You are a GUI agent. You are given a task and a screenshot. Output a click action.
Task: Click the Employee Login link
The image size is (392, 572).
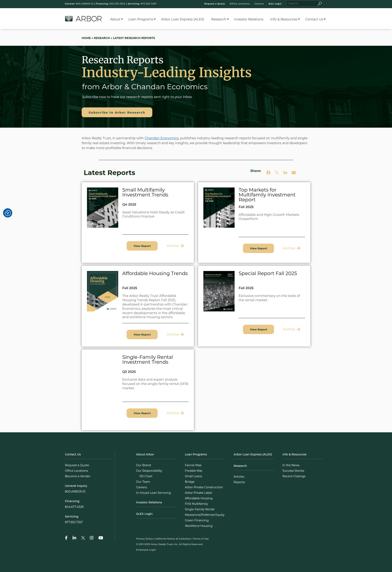tap(146, 550)
